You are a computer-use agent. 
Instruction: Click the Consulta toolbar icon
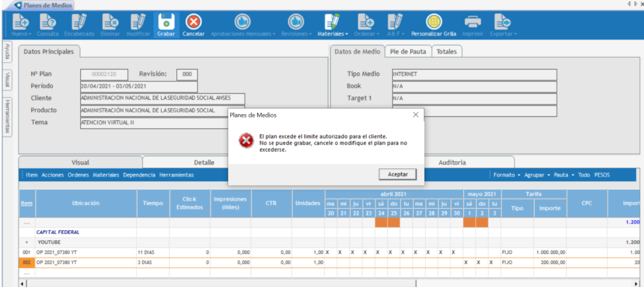coord(47,22)
